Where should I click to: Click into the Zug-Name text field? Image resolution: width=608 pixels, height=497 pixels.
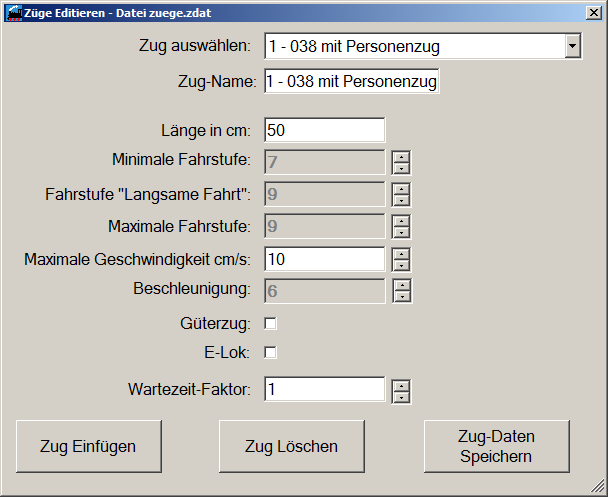pyautogui.click(x=352, y=81)
